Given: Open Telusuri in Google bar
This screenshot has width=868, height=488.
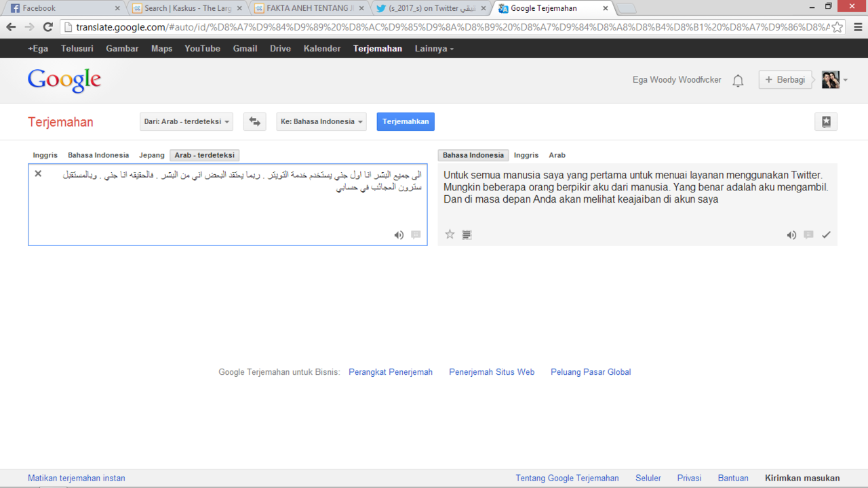Looking at the screenshot, I should tap(77, 49).
